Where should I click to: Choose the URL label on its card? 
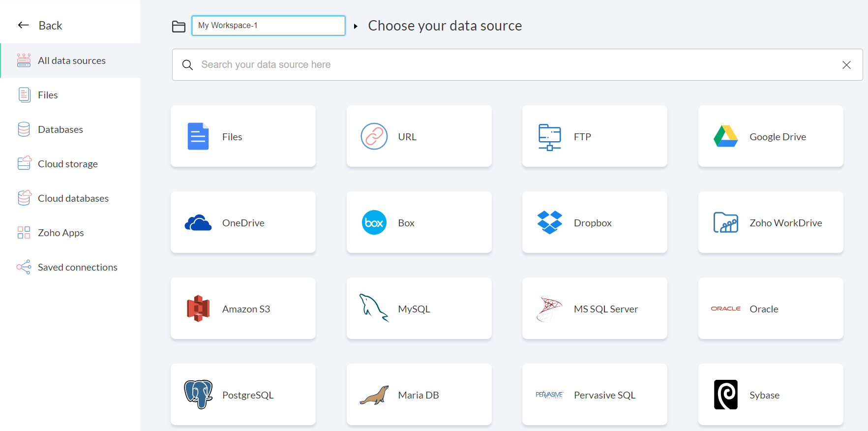point(407,137)
